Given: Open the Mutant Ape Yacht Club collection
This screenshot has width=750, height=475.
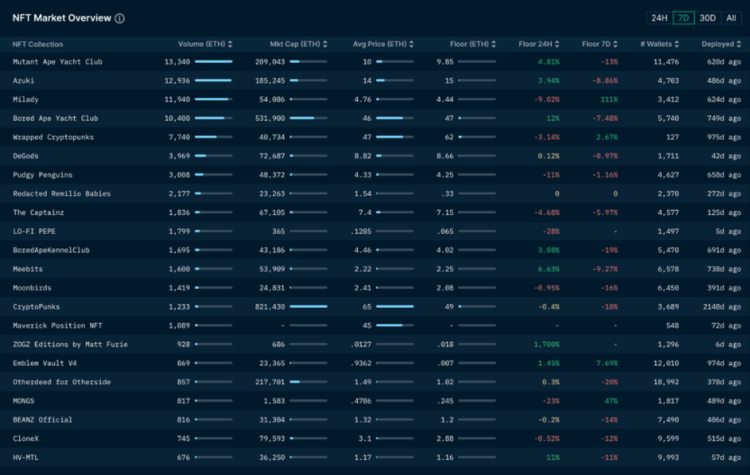Looking at the screenshot, I should point(57,61).
